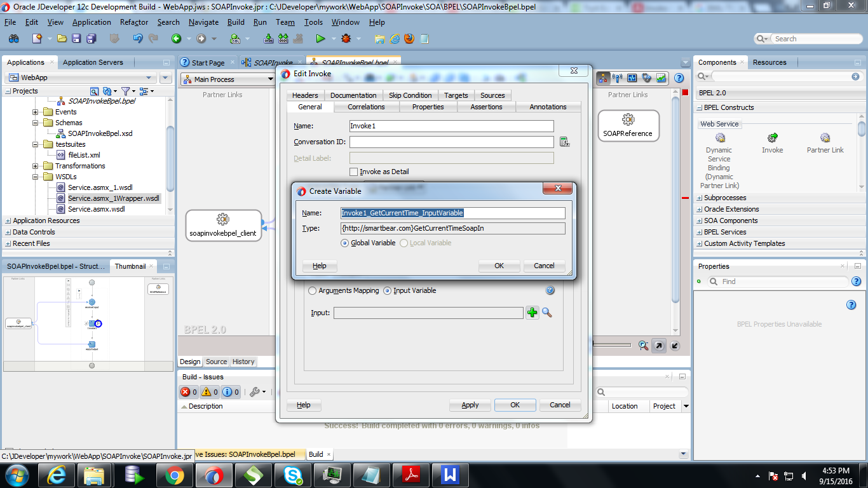Click the Make project compile icon
868x488 pixels.
[x=269, y=38]
